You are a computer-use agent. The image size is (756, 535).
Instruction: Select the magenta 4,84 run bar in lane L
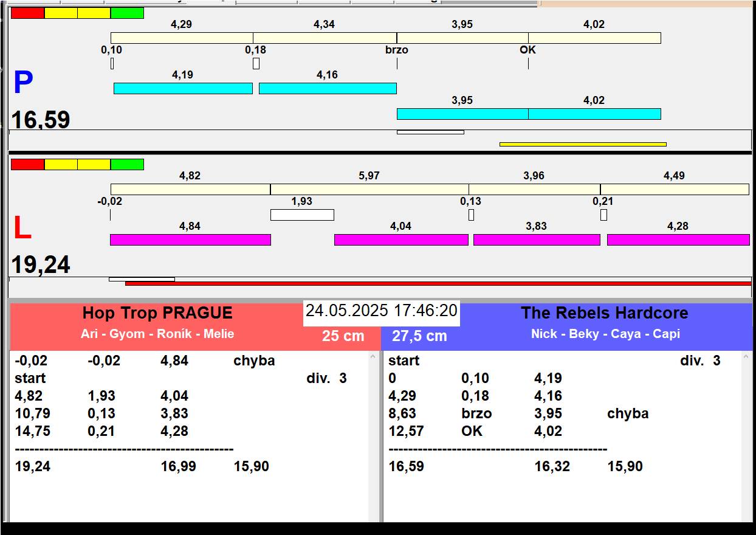190,240
